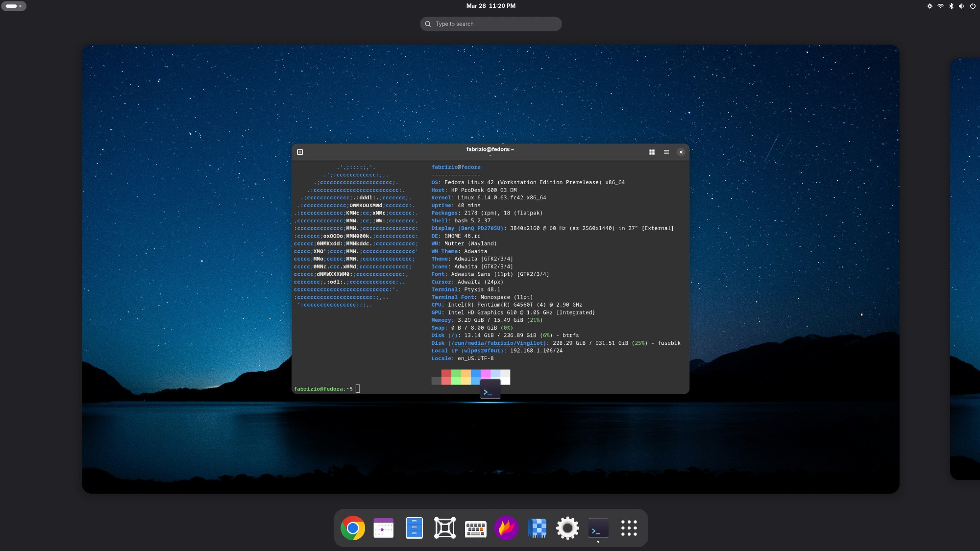
Task: Click the 'CPU: Intel(R) Pentium(R) G4560T' line
Action: [507, 305]
